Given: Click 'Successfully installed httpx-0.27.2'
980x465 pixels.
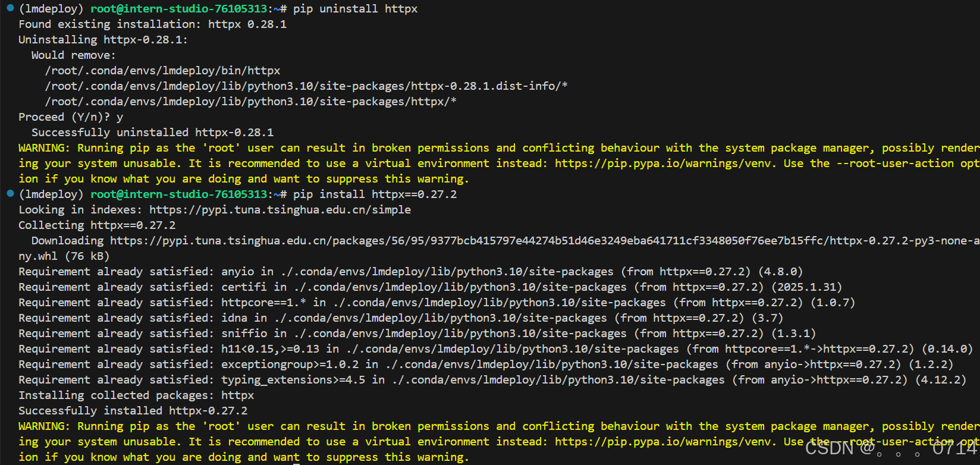Looking at the screenshot, I should (x=133, y=410).
